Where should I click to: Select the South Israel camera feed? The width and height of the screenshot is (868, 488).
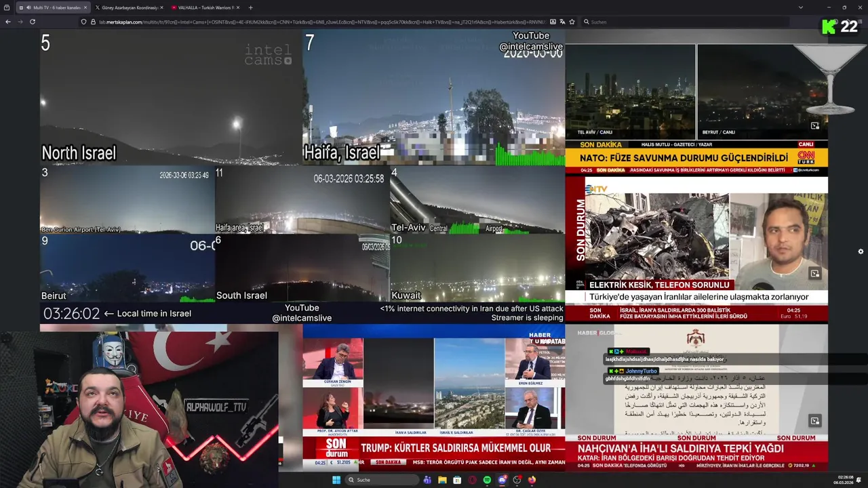pyautogui.click(x=302, y=268)
